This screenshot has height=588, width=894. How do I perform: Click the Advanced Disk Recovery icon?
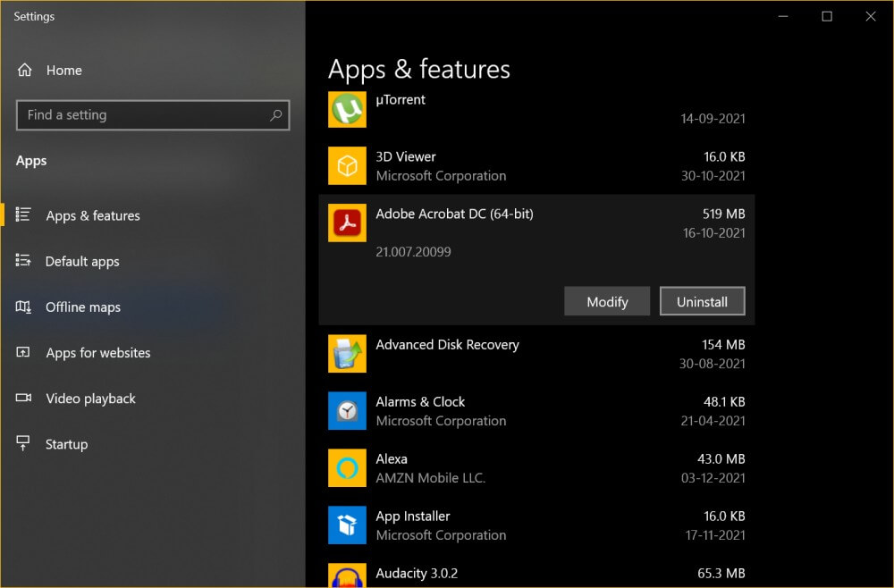pos(347,354)
